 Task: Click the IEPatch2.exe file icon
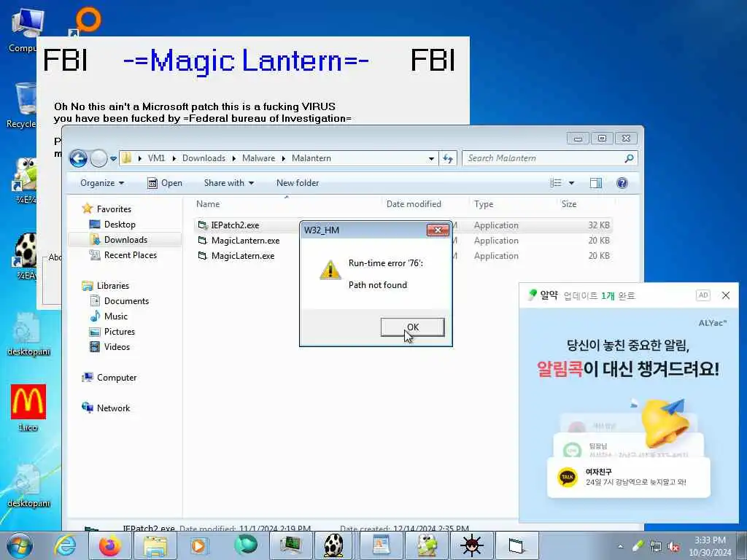[x=203, y=225]
